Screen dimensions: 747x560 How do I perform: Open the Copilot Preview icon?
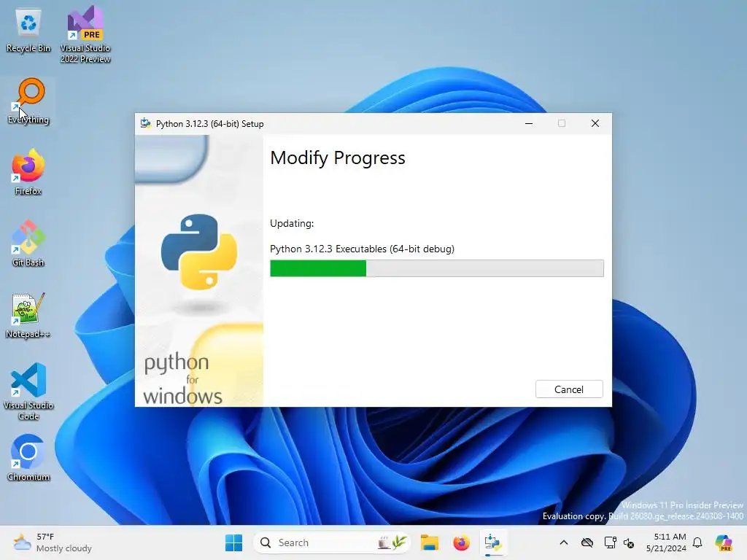click(724, 542)
